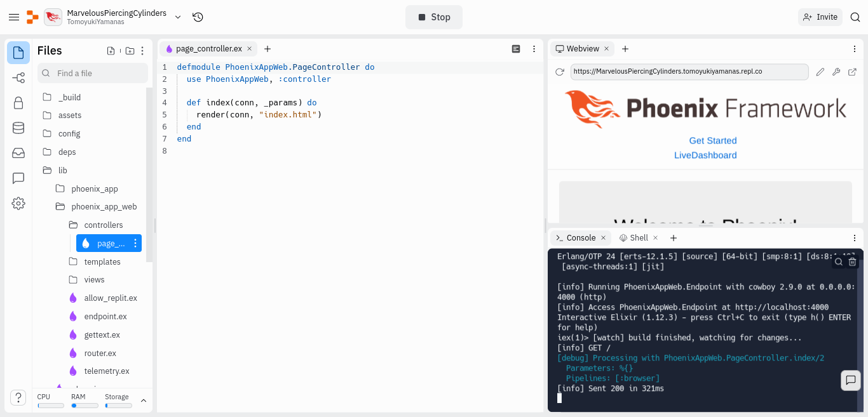Open the Settings gear sidebar icon
The height and width of the screenshot is (417, 868).
(x=18, y=203)
